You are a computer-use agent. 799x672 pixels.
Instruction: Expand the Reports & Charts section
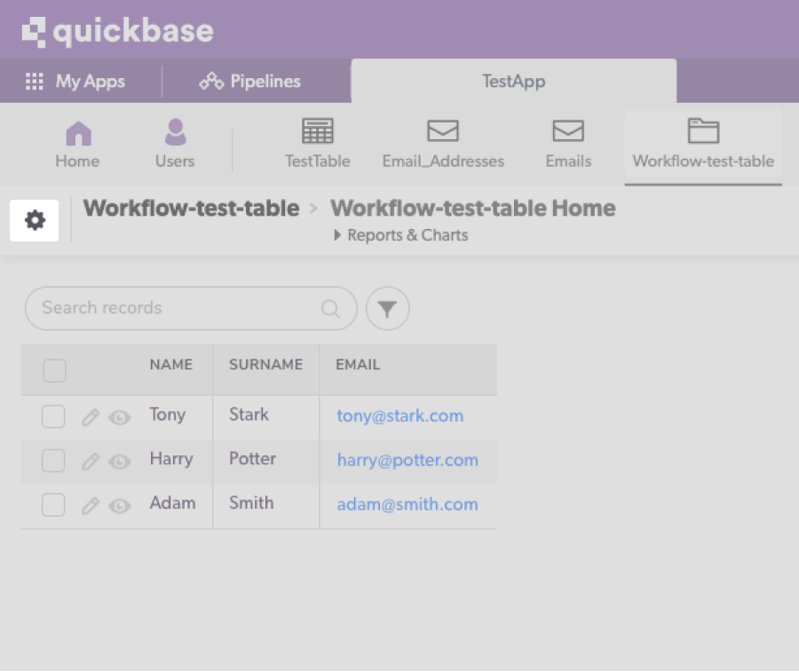401,235
